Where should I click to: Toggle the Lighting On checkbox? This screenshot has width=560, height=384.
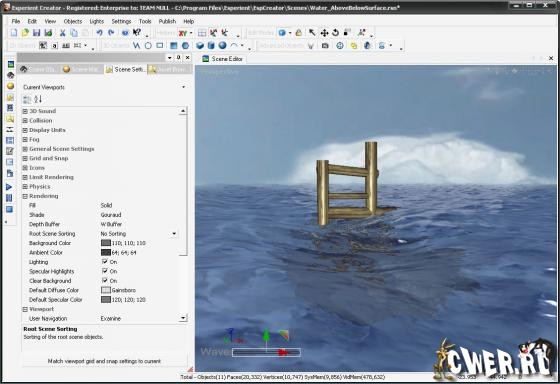click(105, 262)
